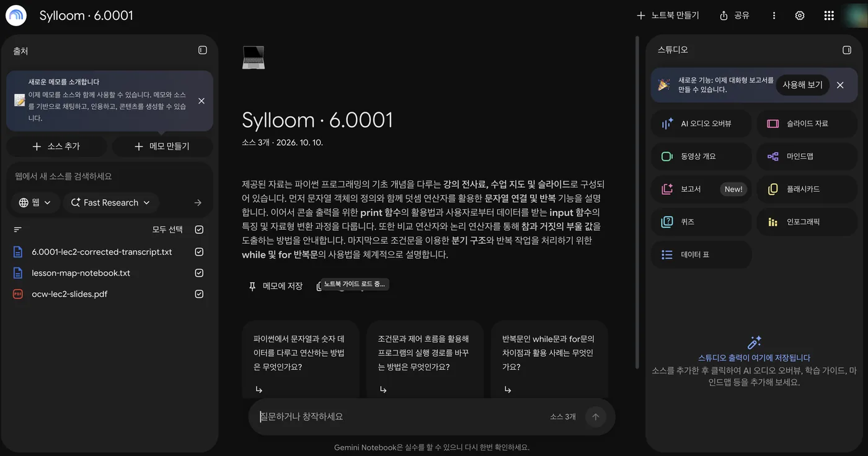The height and width of the screenshot is (456, 868).
Task: Create a 마인드맵
Action: coord(807,156)
